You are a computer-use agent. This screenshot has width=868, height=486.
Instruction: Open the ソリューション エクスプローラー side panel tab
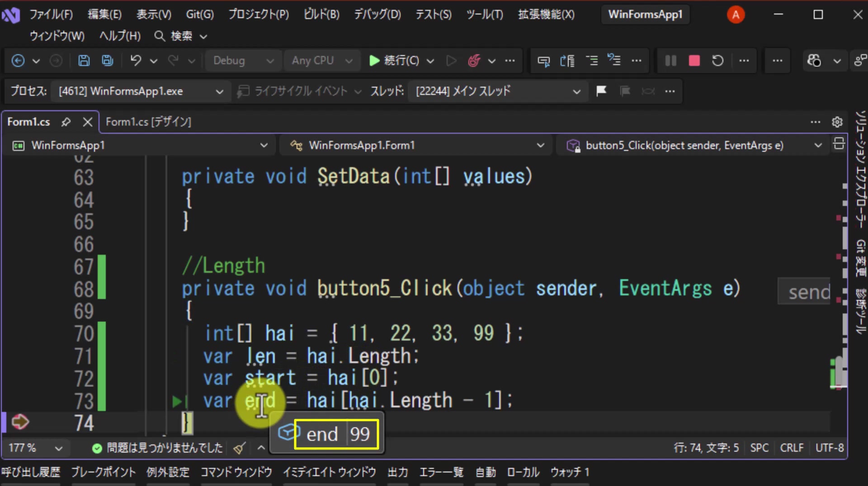pos(861,169)
